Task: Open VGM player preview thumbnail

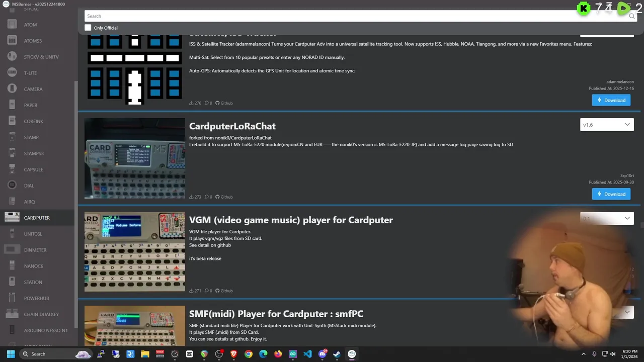Action: click(x=135, y=252)
